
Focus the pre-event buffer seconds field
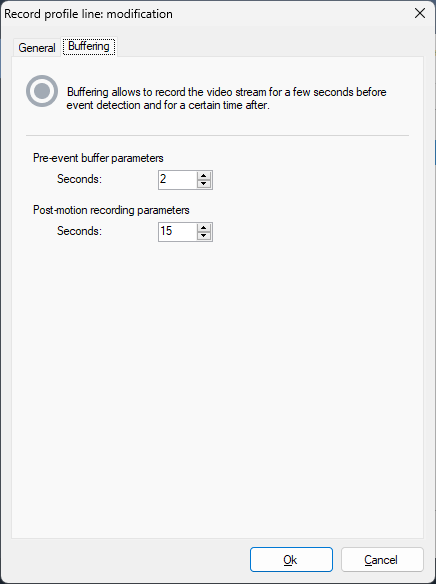177,180
